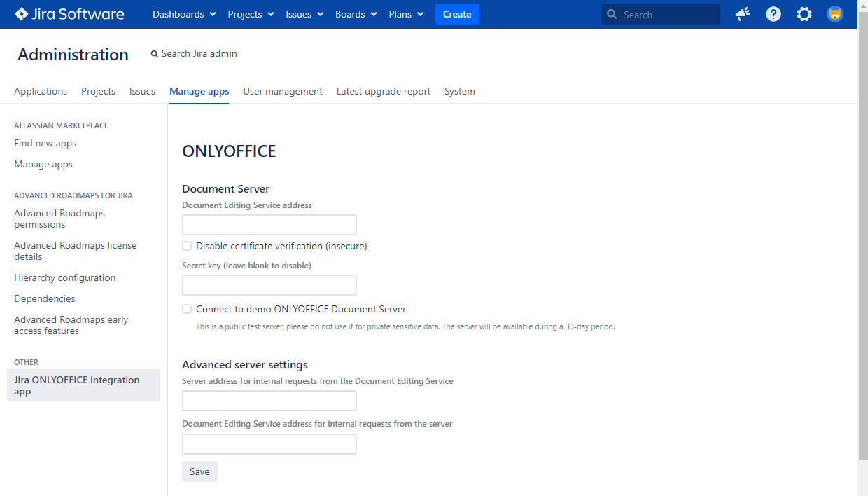This screenshot has height=496, width=868.
Task: Click the Document Server section heading
Action: pyautogui.click(x=225, y=188)
